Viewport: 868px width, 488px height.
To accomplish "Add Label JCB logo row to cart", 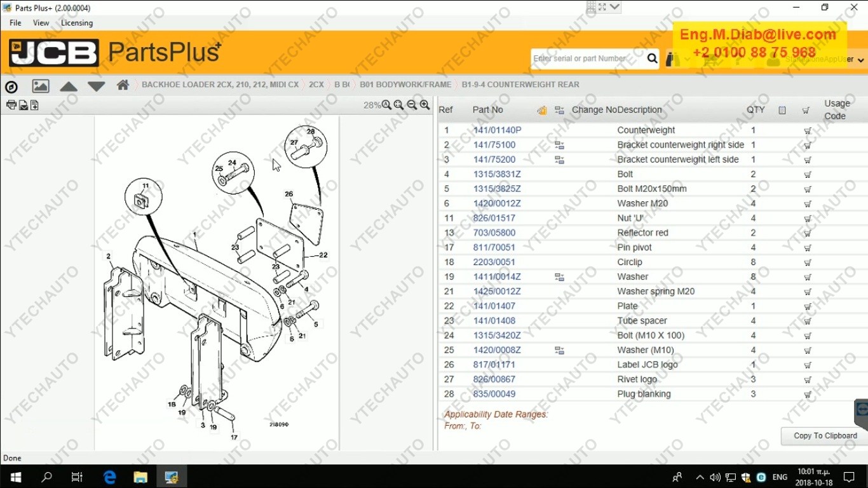I will pyautogui.click(x=808, y=365).
